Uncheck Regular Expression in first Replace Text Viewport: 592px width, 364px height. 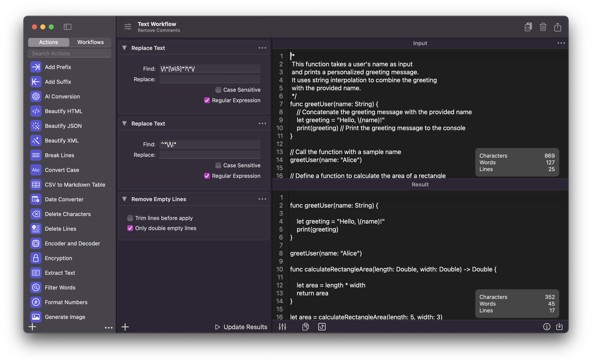[207, 100]
